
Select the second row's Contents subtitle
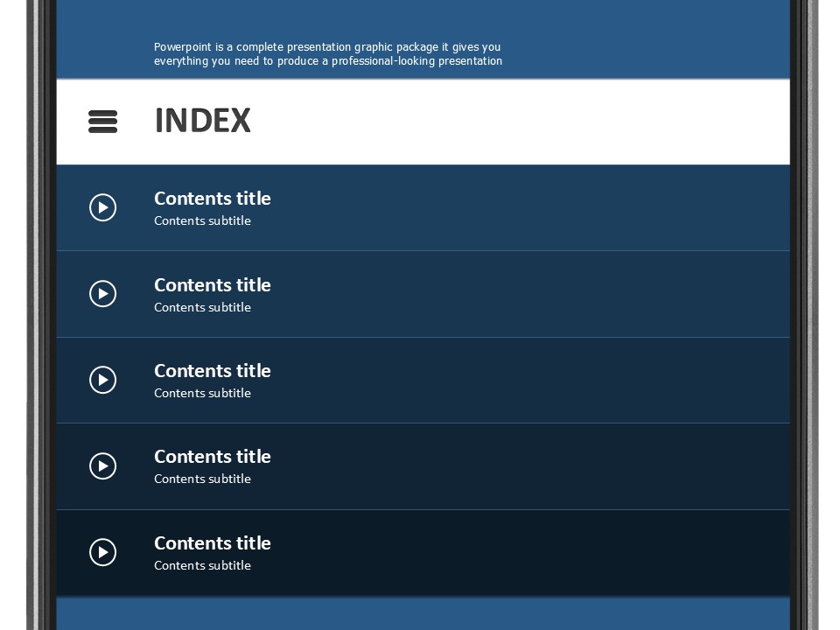(x=202, y=307)
